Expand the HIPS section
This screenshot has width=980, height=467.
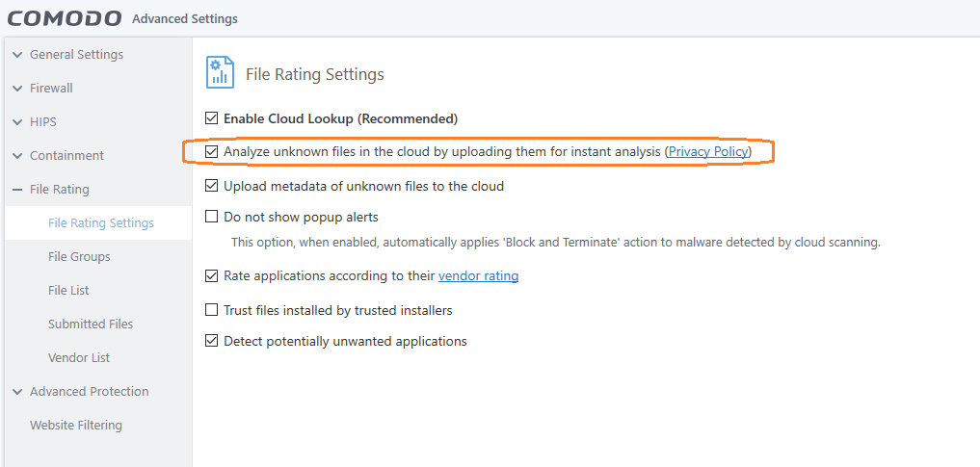coord(17,122)
